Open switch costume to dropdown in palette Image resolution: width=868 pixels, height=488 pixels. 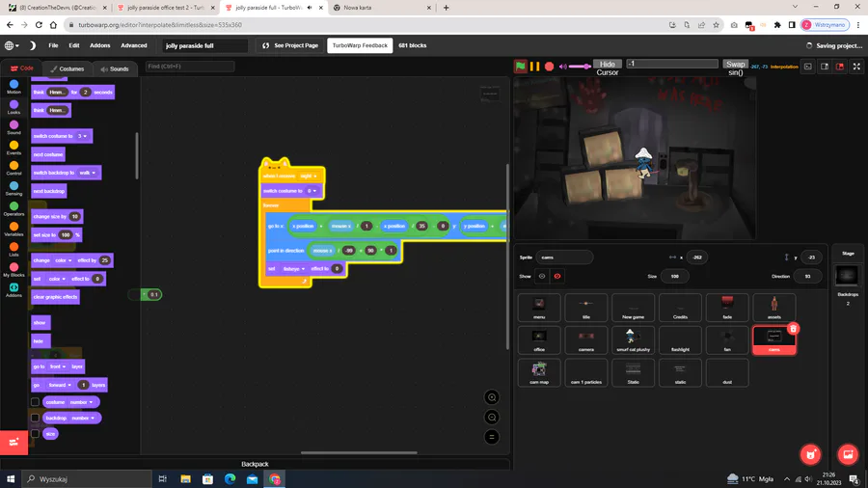(82, 136)
